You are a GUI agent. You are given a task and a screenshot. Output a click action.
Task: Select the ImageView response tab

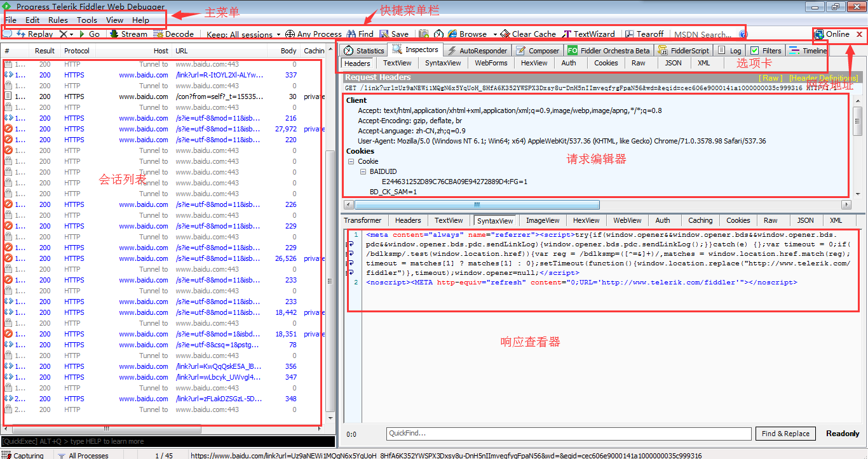(543, 220)
